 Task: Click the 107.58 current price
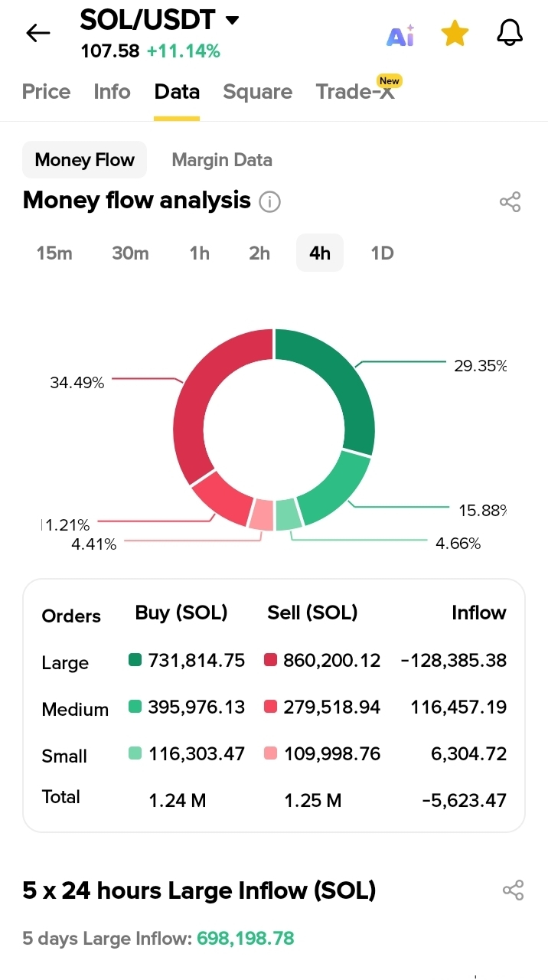tap(110, 51)
